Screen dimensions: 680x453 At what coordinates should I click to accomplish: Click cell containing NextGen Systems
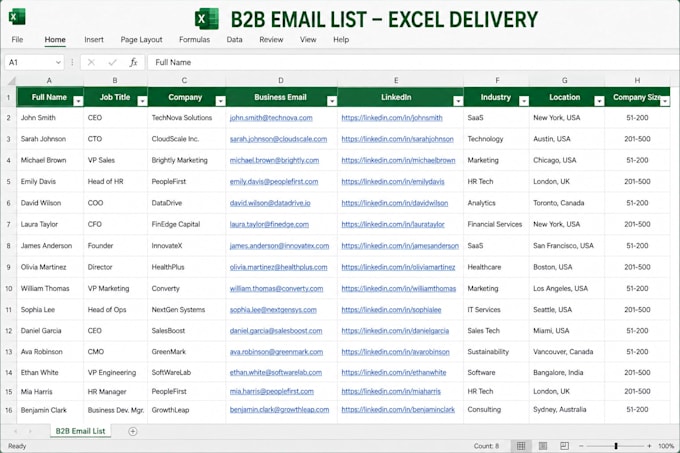point(186,310)
